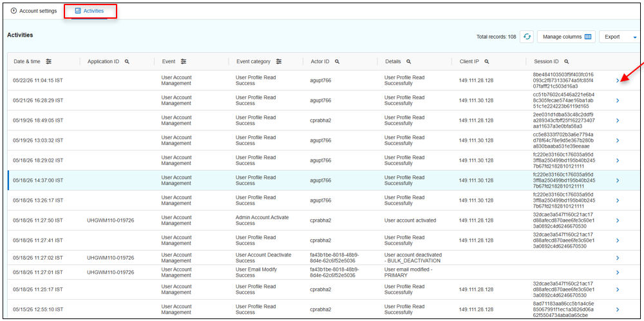This screenshot has height=321, width=644.
Task: Switch to the Account settings tab
Action: tap(34, 11)
